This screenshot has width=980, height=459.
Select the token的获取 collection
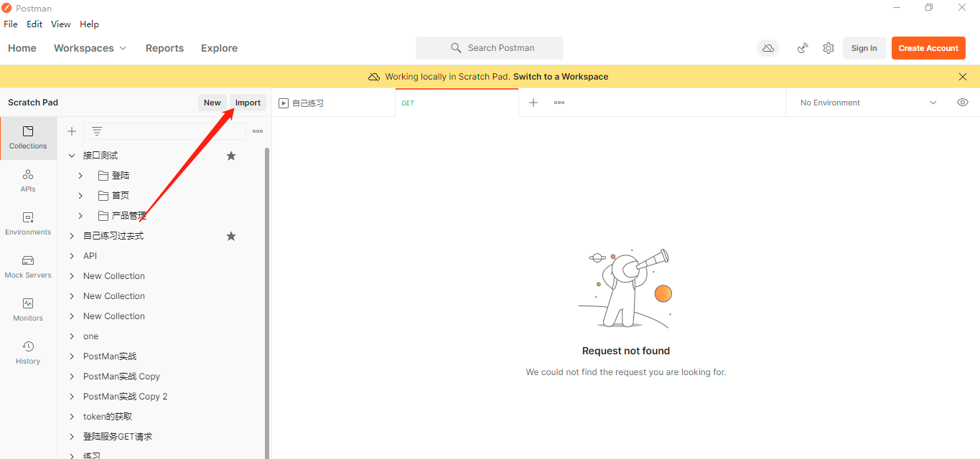tap(108, 417)
